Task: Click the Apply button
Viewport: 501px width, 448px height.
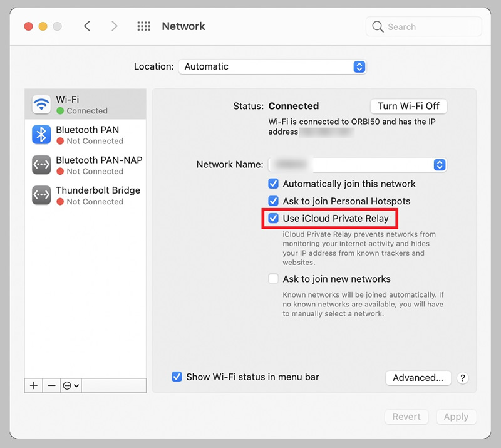Action: [x=456, y=417]
